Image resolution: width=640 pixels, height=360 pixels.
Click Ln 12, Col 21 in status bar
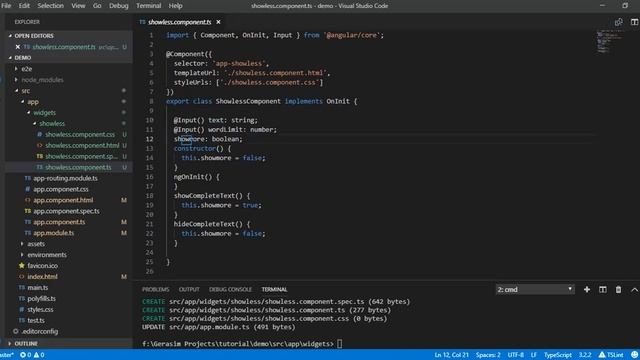click(451, 355)
